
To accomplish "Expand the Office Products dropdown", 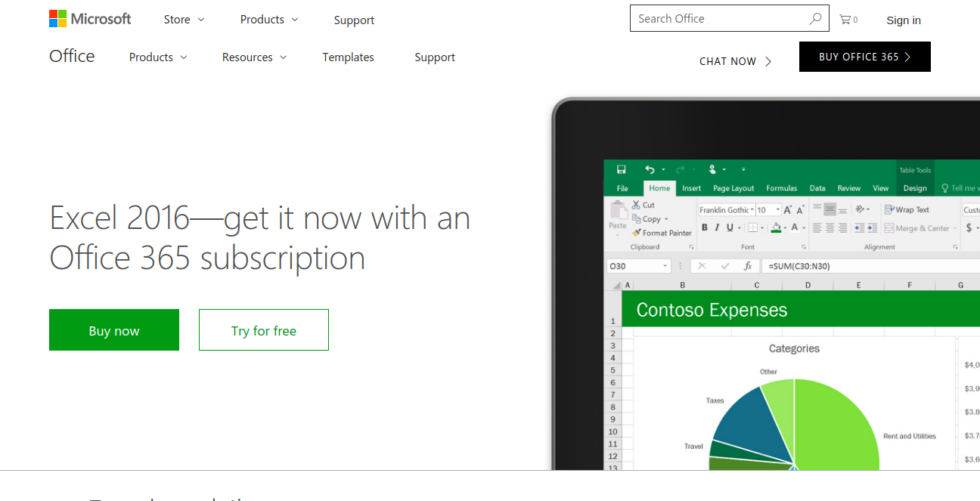I will (158, 57).
